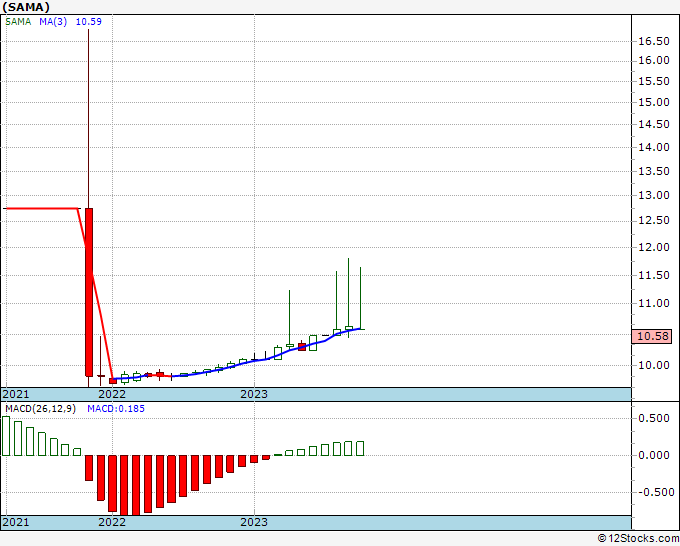Image resolution: width=680 pixels, height=546 pixels.
Task: Click the 2021 label on price timeline
Action: click(x=16, y=394)
